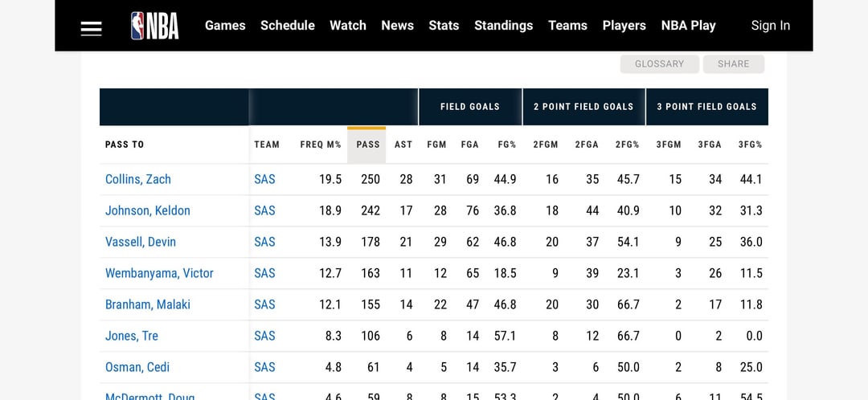This screenshot has width=868, height=400.
Task: Open Collins, Zach player link
Action: [x=138, y=179]
